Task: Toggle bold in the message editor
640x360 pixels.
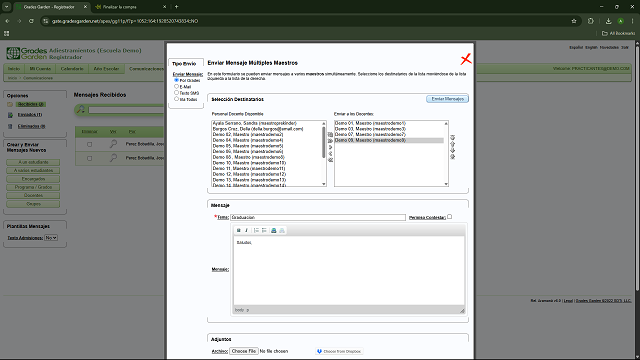Action: pos(239,231)
